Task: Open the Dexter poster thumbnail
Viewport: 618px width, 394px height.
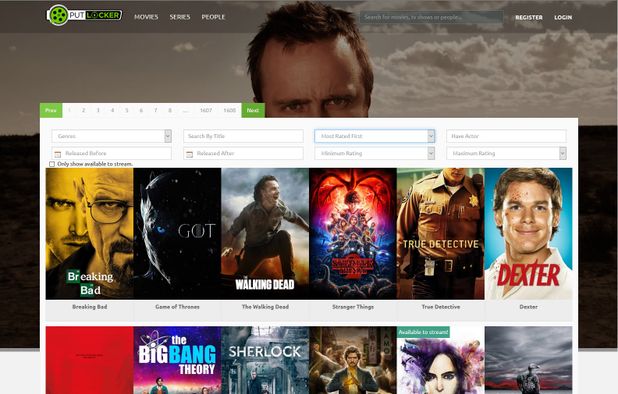Action: (x=529, y=234)
